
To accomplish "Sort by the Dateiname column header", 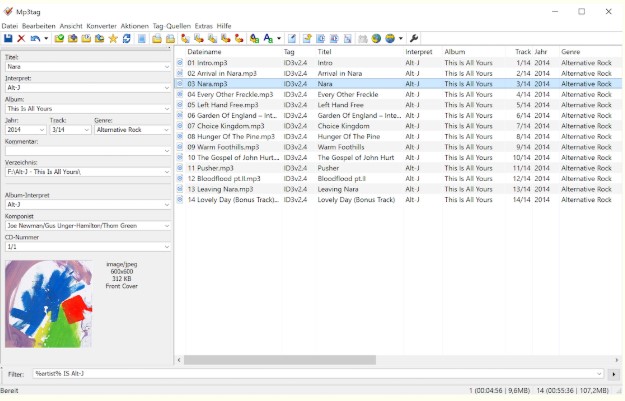I will [230, 51].
